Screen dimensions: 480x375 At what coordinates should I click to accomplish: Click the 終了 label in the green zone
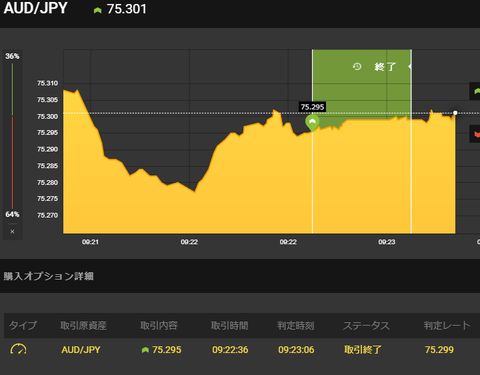pyautogui.click(x=385, y=67)
